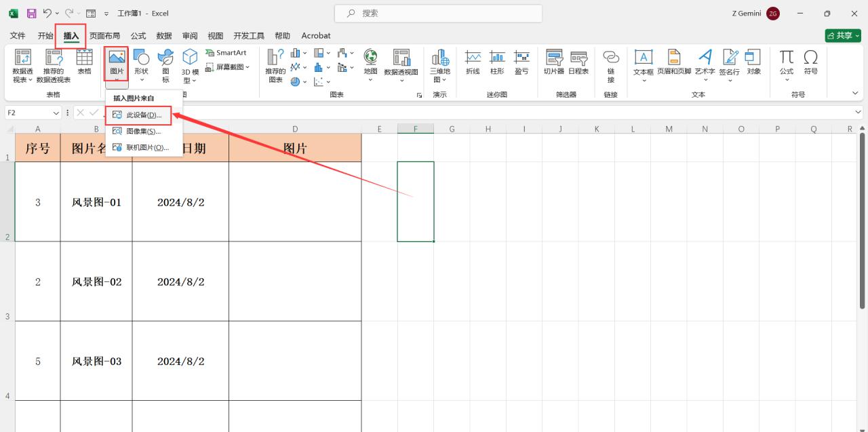The image size is (868, 432).
Task: Switch to the Page Layout (页面布局) tab
Action: [105, 36]
